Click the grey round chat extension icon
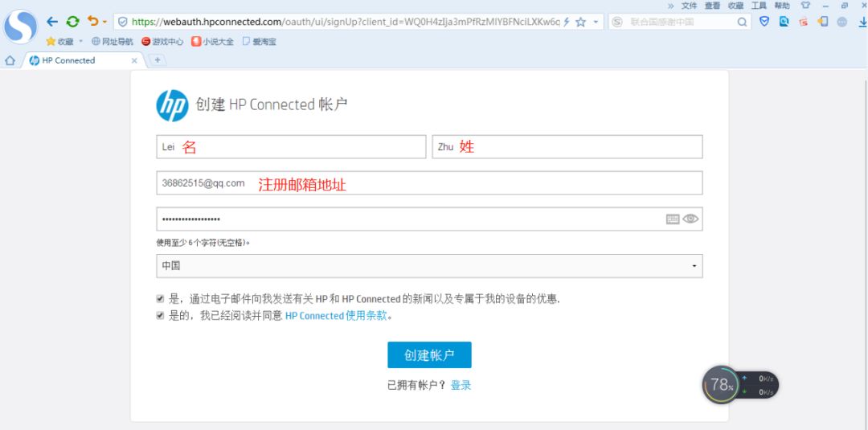868x430 pixels. pos(842,23)
